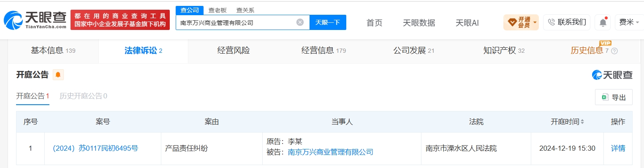
Task: Click the 当事人 column header
Action: point(342,122)
